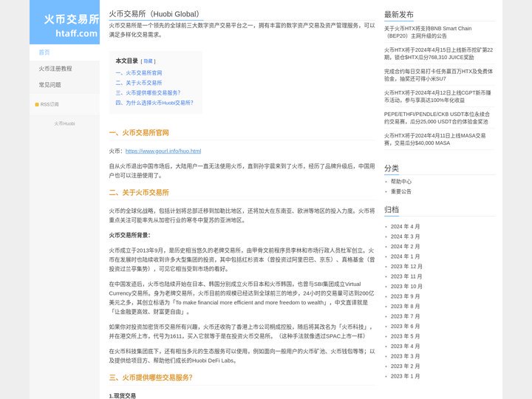532x399 pixels.
Task: Open the 2023 年 11 月 archive
Action: pos(406,276)
